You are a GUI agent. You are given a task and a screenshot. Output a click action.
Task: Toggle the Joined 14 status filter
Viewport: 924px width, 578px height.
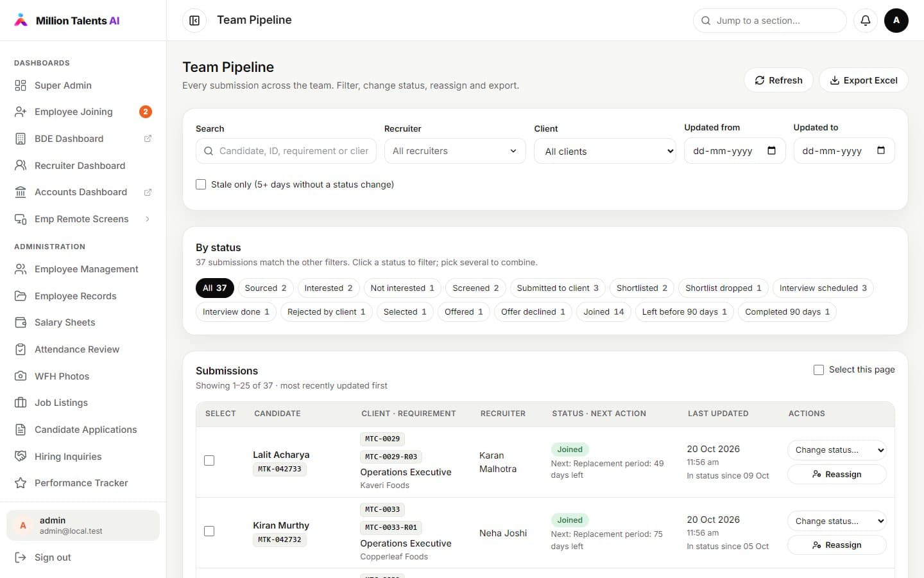pyautogui.click(x=603, y=312)
